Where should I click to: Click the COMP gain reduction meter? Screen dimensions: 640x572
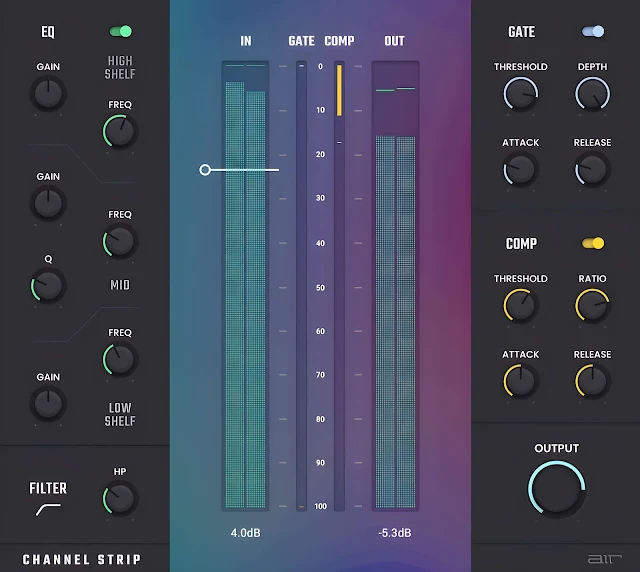click(x=339, y=286)
